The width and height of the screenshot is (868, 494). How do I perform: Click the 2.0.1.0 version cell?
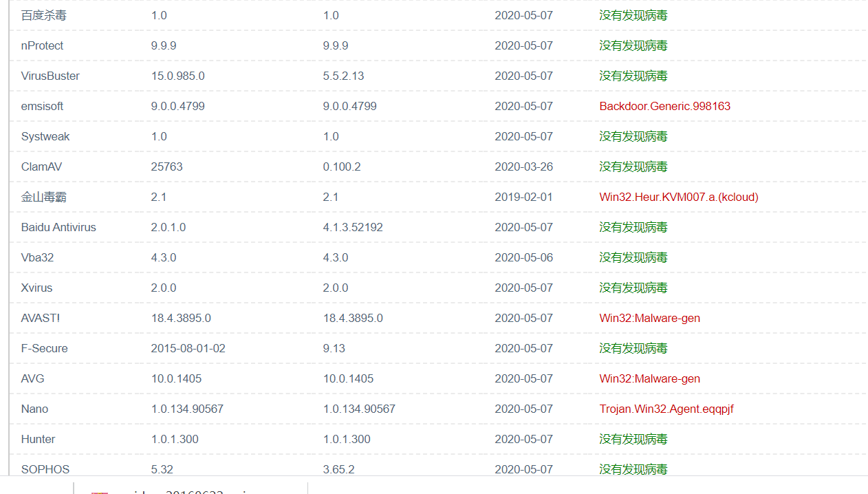169,227
